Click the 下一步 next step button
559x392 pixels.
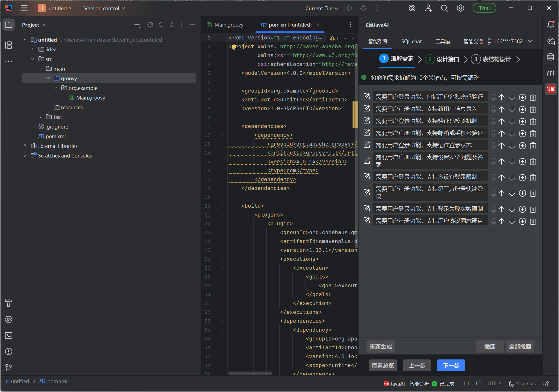click(x=451, y=365)
